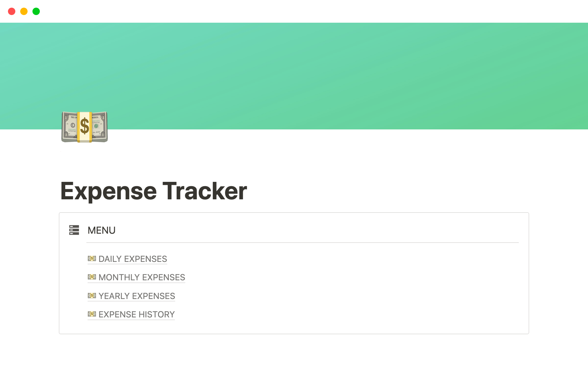Viewport: 588px width, 368px height.
Task: Open the MONTHLY EXPENSES page link
Action: [x=142, y=278]
